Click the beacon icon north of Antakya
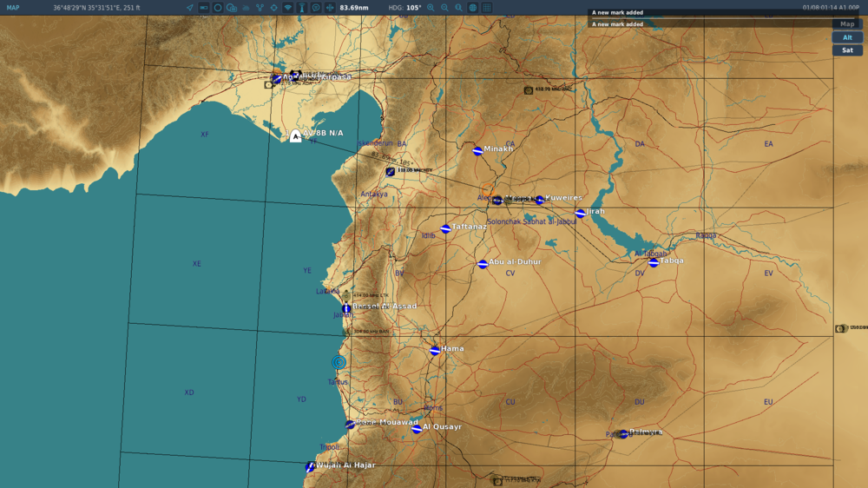 tap(391, 172)
